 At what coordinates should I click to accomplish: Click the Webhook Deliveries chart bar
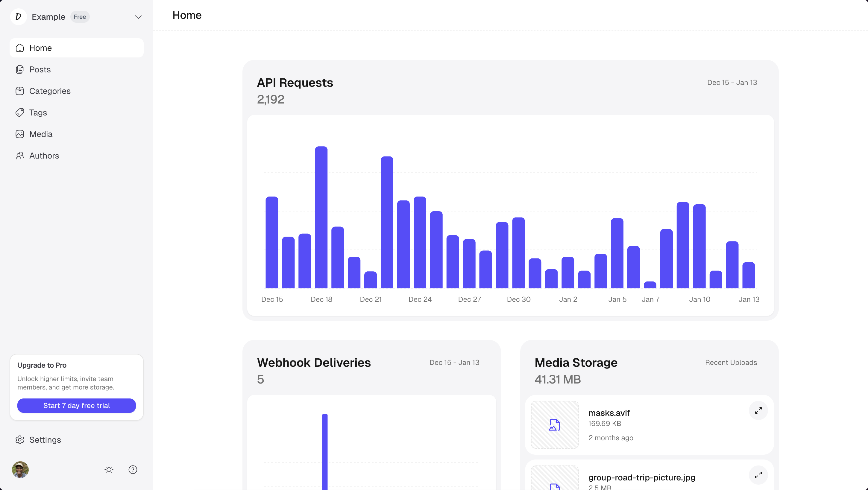pyautogui.click(x=325, y=451)
